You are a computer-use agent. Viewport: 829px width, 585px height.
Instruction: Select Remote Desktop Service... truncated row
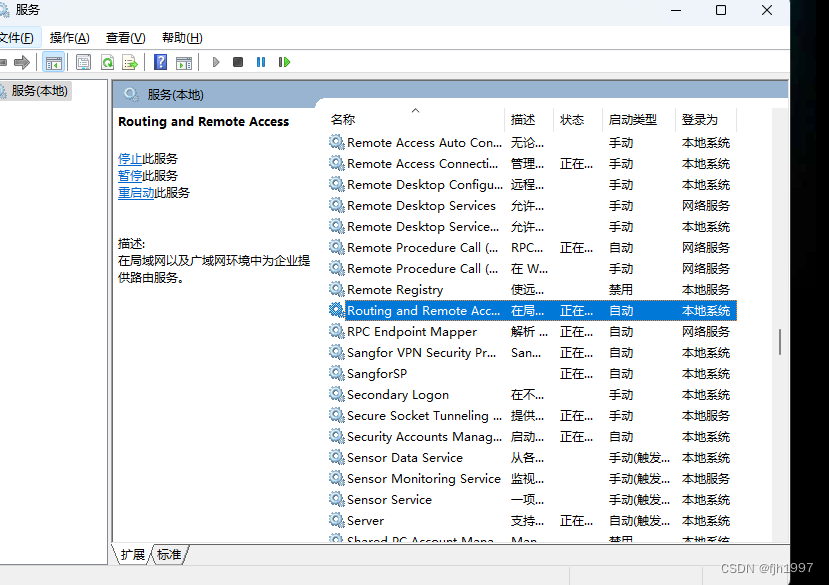pos(532,226)
